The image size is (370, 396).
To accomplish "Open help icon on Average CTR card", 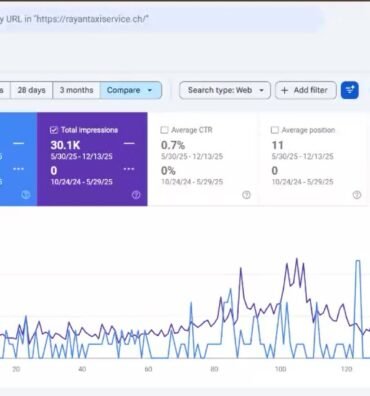I will 246,195.
